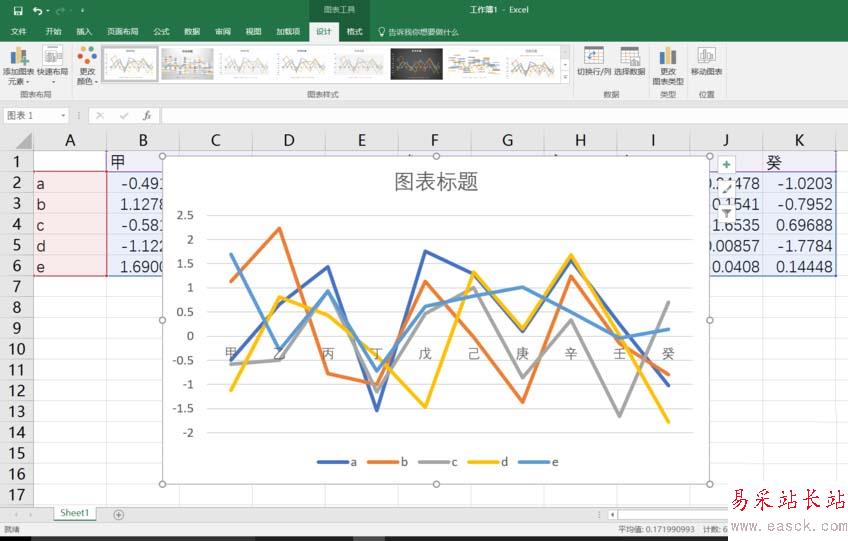The height and width of the screenshot is (541, 848).
Task: Switch to the 数据 (Data) tab
Action: coord(192,32)
